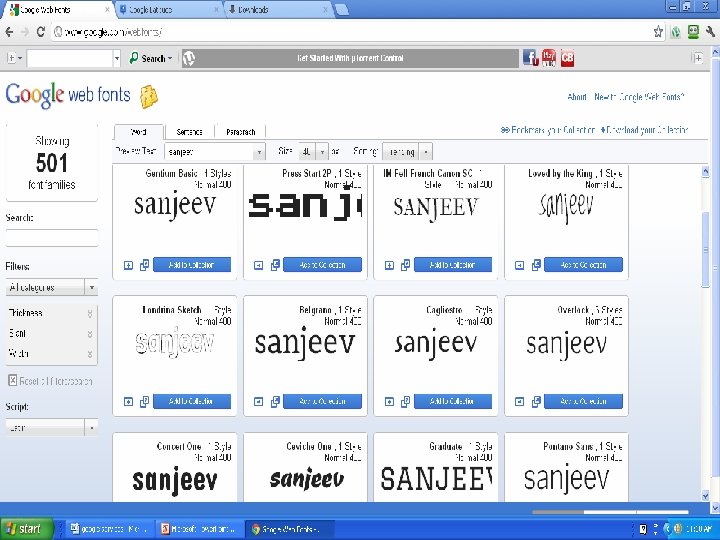The image size is (720, 540).
Task: Click the browser address bar
Action: coord(351,32)
